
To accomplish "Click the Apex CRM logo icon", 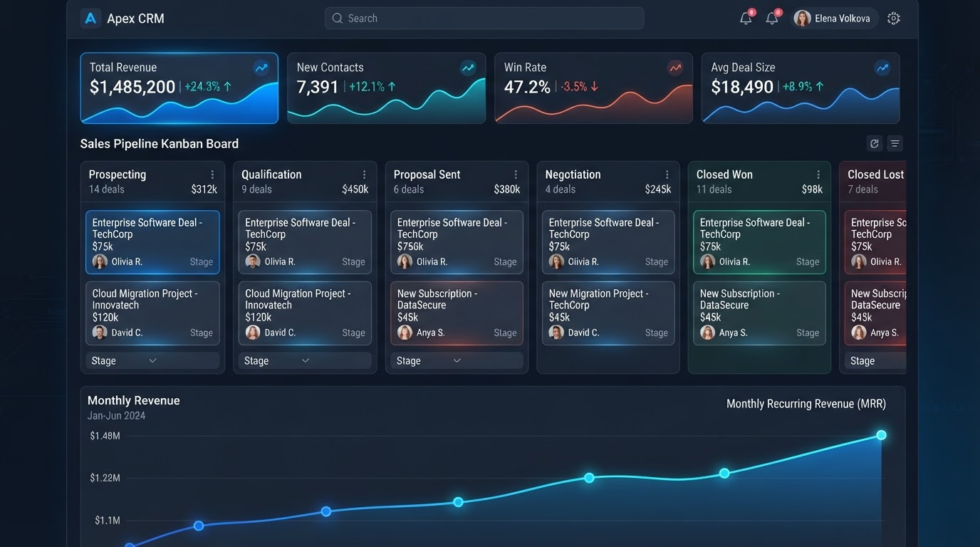I will point(90,19).
